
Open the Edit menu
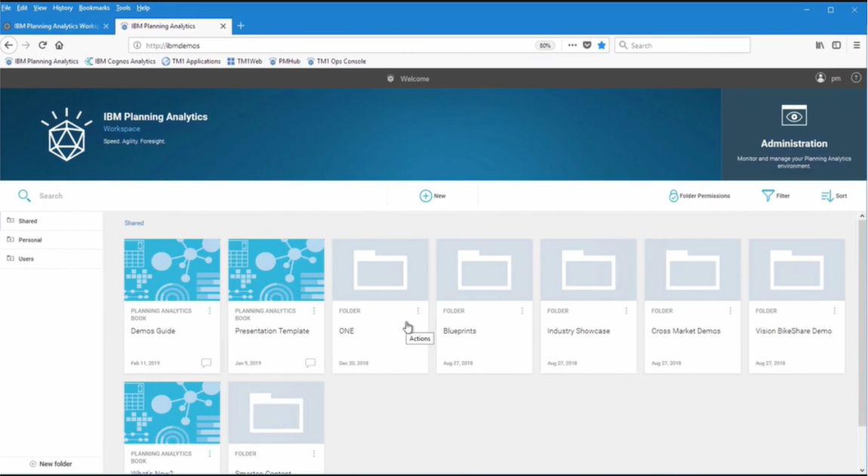coord(22,8)
